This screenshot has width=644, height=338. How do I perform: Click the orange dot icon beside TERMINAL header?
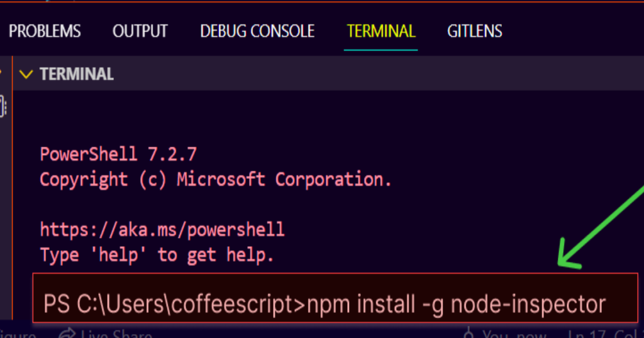tap(2, 71)
